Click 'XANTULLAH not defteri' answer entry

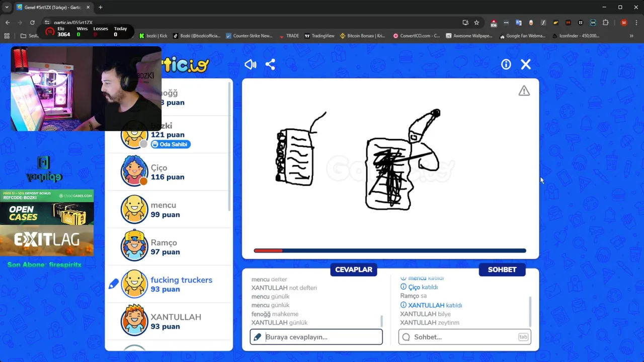284,288
